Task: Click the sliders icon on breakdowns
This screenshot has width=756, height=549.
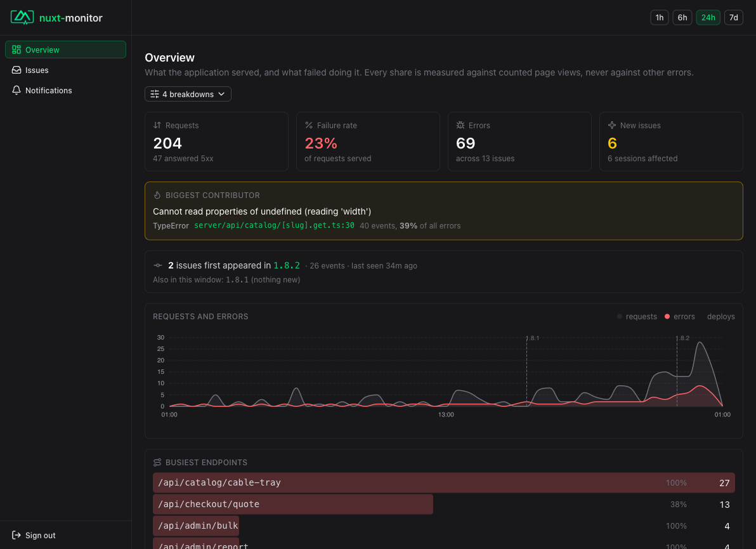Action: [155, 94]
